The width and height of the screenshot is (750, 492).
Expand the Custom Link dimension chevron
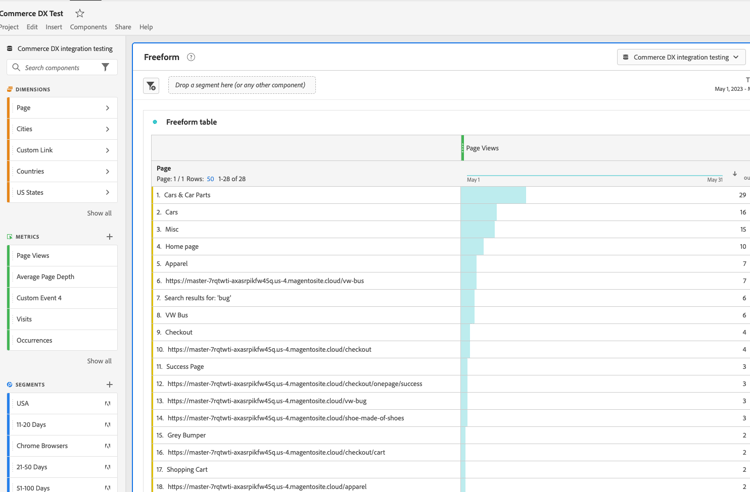click(107, 150)
